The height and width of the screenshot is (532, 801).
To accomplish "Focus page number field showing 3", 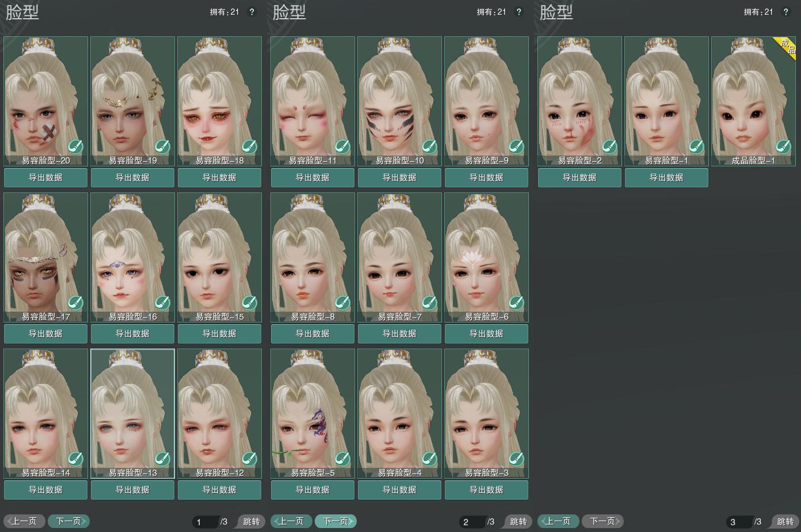I will 739,522.
